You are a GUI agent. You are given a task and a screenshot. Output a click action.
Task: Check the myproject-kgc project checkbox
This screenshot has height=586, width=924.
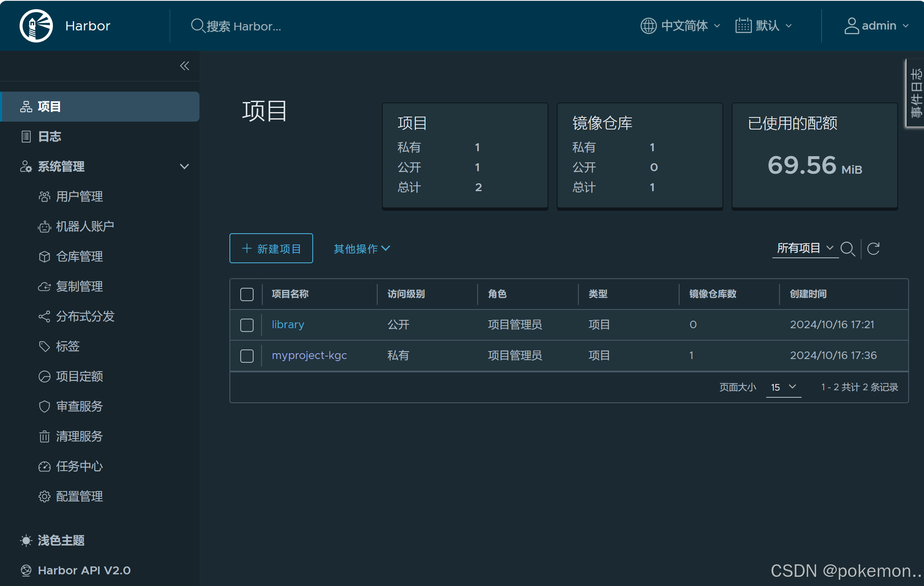point(247,356)
